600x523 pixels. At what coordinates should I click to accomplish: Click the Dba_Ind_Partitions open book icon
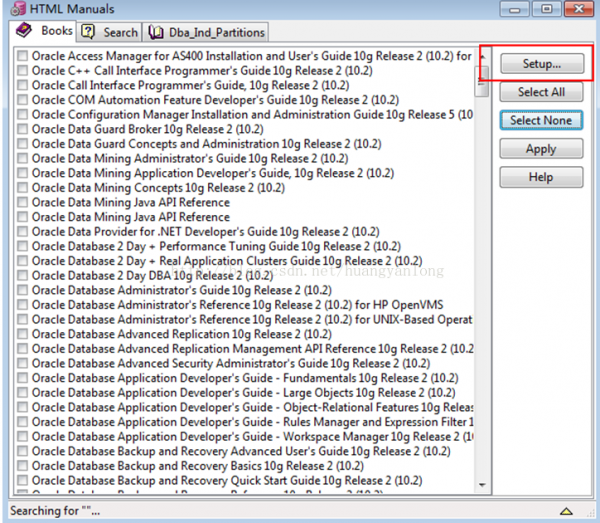(x=156, y=32)
